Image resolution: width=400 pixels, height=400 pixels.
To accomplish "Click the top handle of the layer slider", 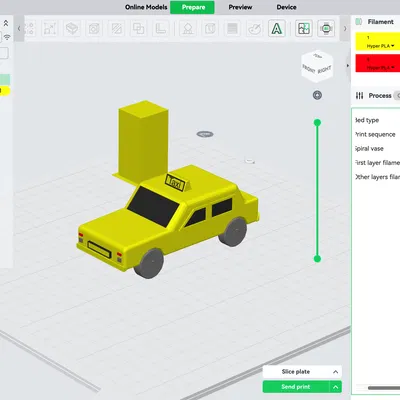I will pos(317,123).
